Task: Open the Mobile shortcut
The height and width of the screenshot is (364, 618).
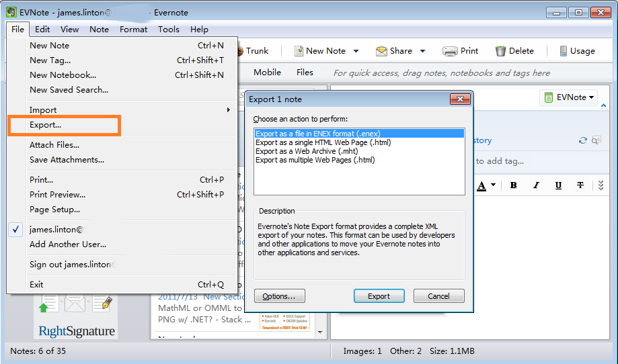Action: pyautogui.click(x=267, y=73)
